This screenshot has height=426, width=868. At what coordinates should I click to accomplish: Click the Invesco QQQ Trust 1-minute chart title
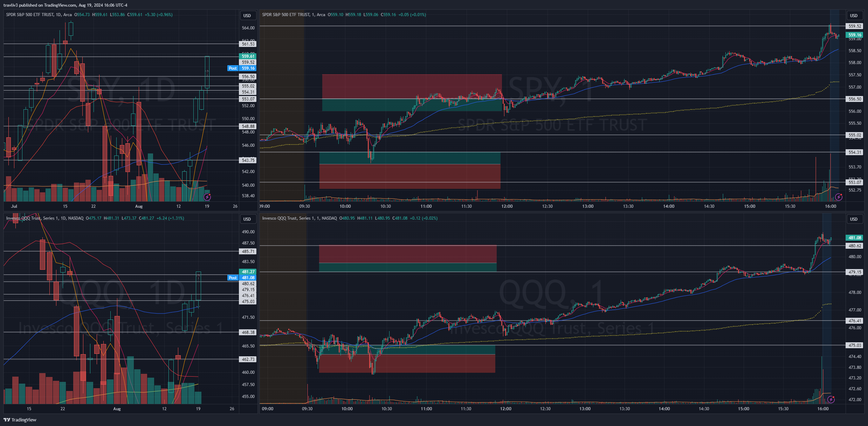click(299, 218)
